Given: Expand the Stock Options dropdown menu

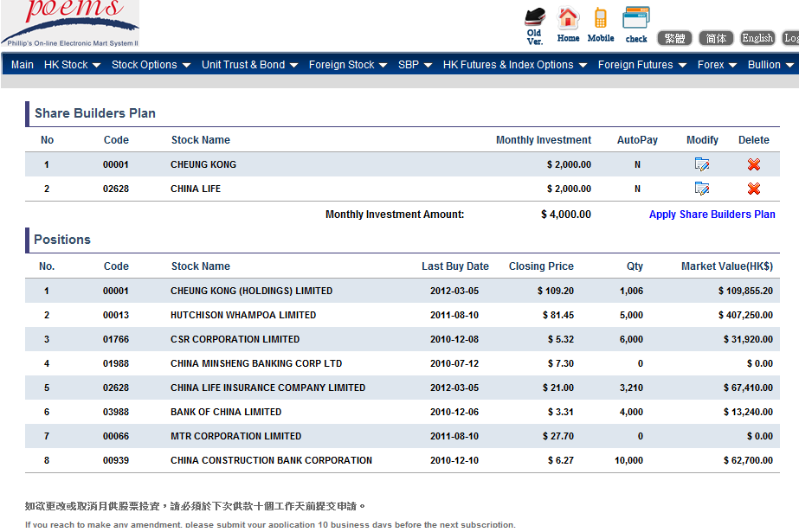Looking at the screenshot, I should 151,65.
